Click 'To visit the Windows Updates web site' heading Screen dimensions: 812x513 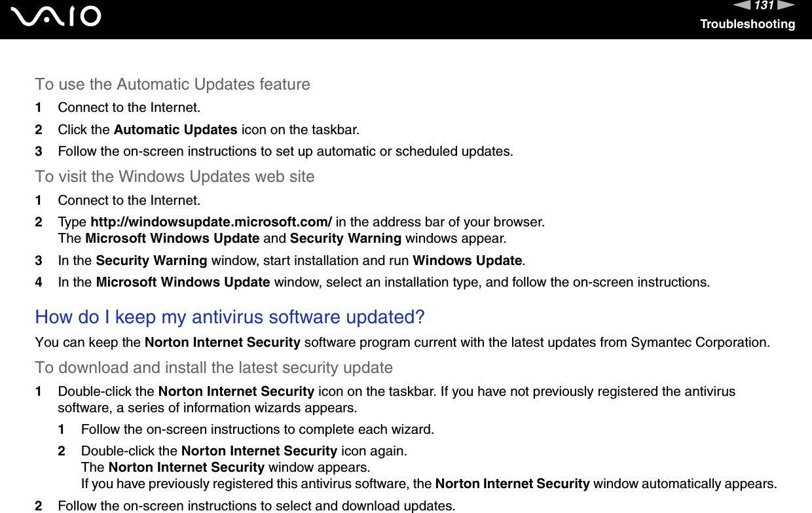coord(175,177)
